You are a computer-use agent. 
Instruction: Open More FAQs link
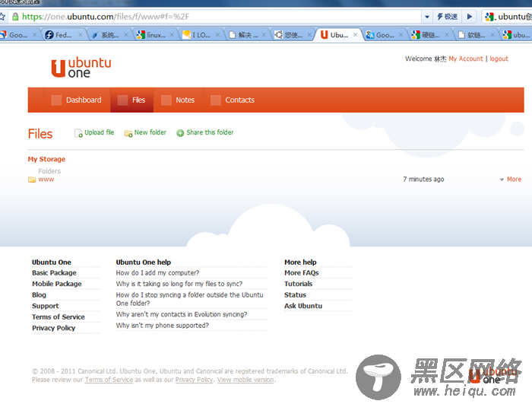[301, 273]
